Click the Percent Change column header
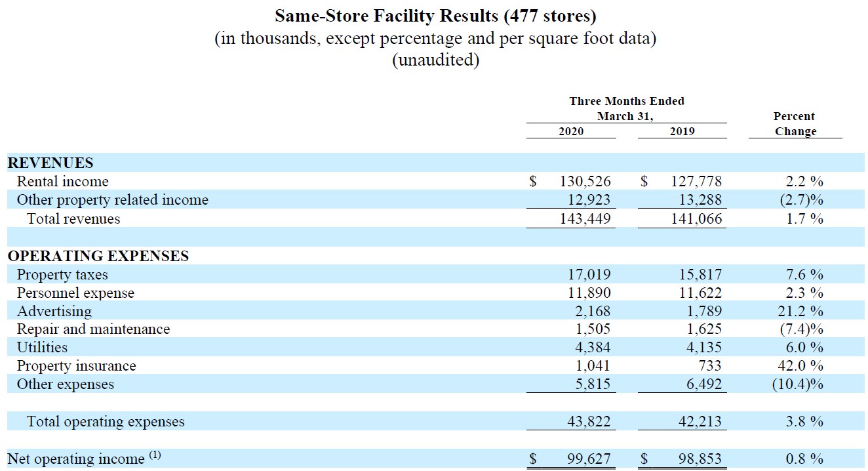 (795, 123)
